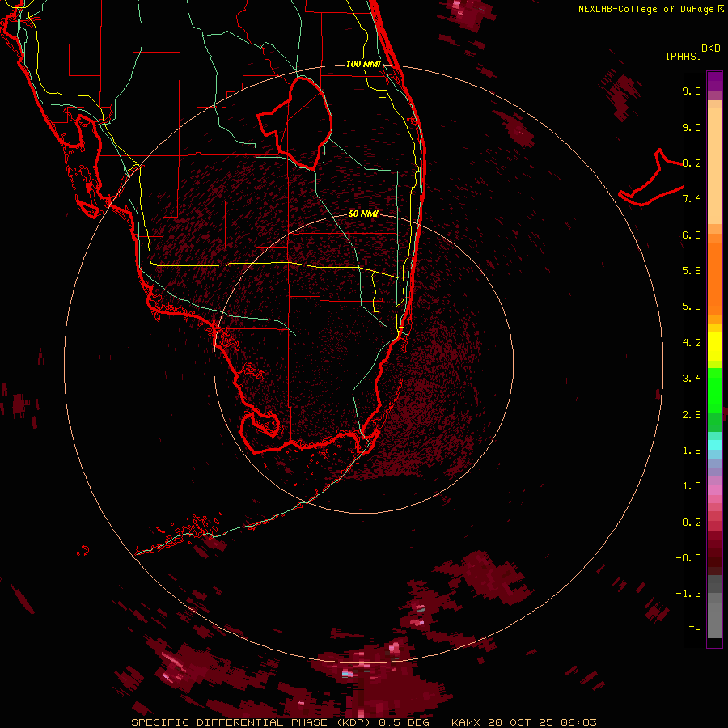
Task: Click the 3.4 scale value
Action: point(692,379)
